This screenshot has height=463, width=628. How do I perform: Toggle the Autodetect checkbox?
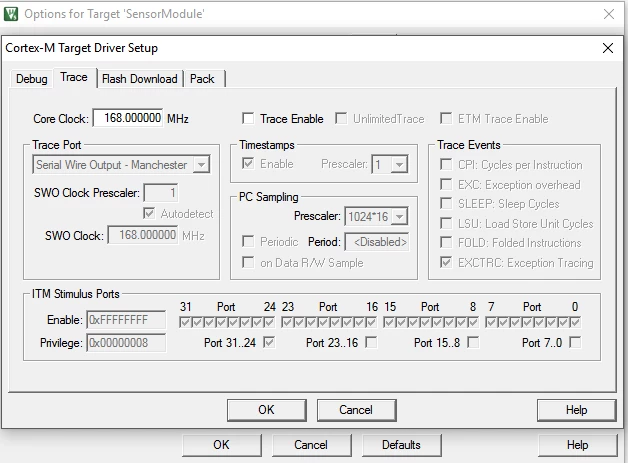point(149,213)
